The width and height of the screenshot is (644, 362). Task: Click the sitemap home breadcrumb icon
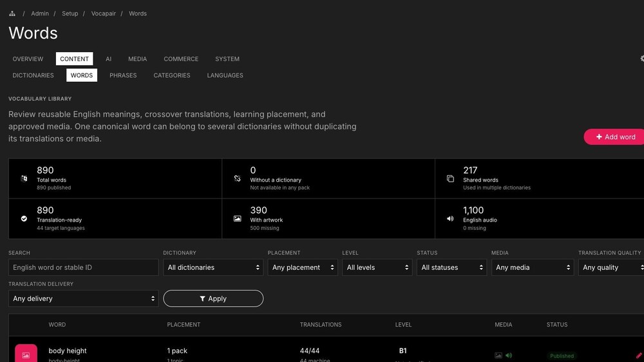pos(12,14)
